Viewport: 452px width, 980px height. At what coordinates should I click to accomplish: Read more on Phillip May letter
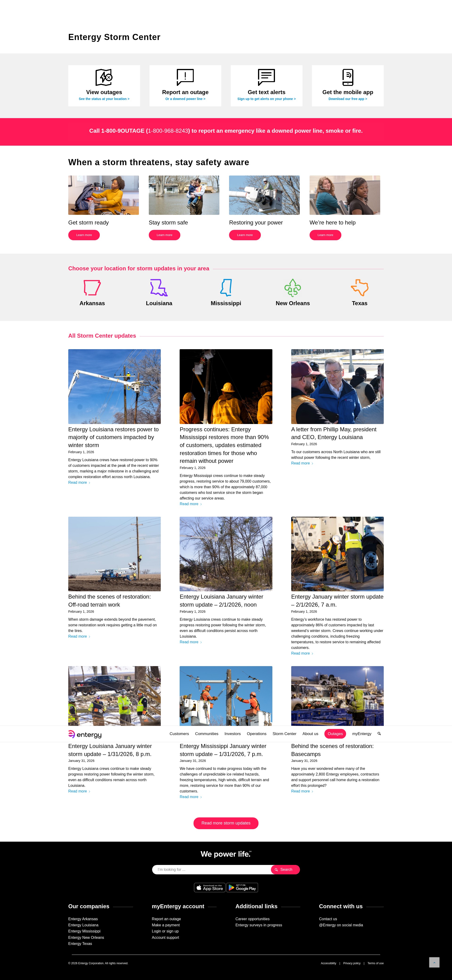pos(302,463)
